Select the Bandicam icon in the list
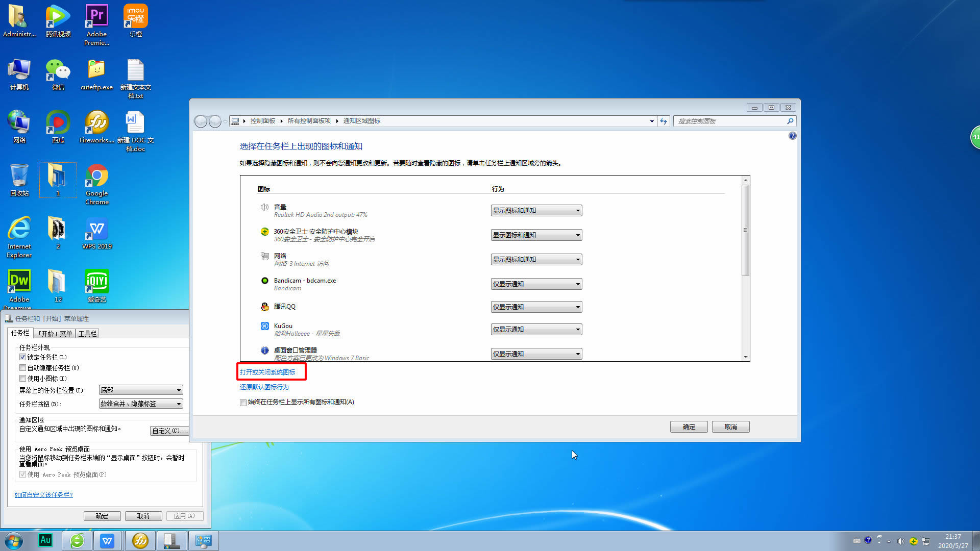Image resolution: width=980 pixels, height=551 pixels. 264,281
